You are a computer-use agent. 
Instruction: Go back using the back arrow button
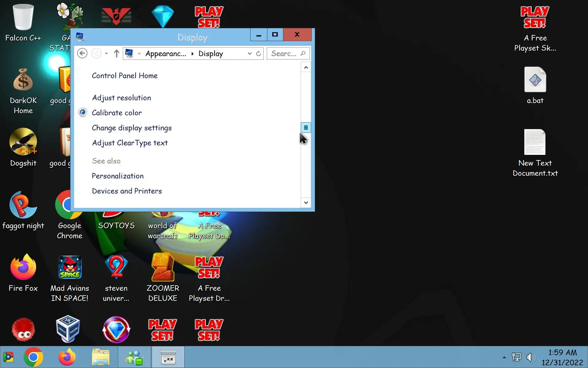pyautogui.click(x=82, y=53)
